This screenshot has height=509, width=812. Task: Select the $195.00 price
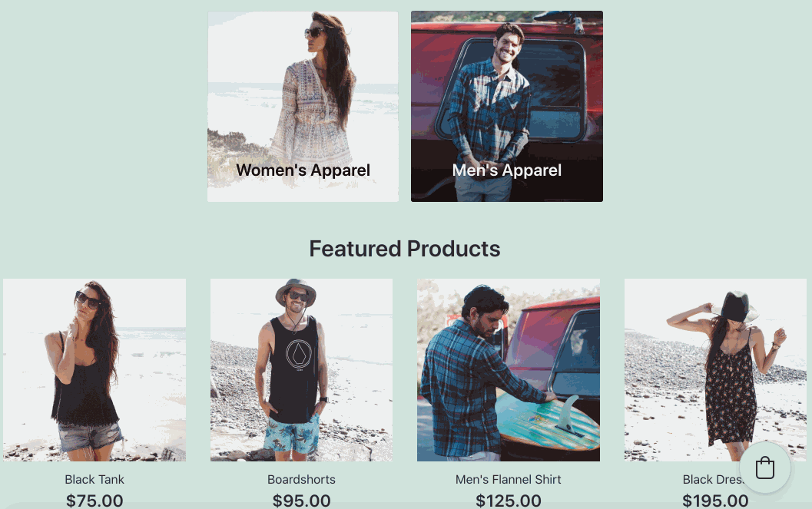click(716, 501)
